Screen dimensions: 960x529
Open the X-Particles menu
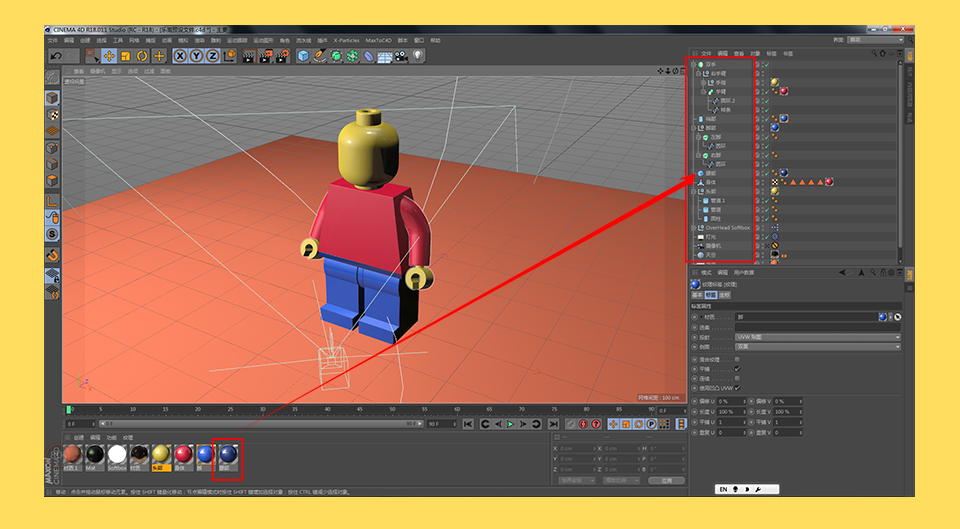point(347,40)
